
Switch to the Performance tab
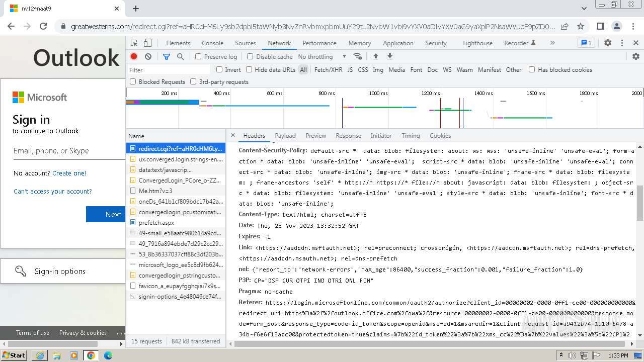(319, 43)
